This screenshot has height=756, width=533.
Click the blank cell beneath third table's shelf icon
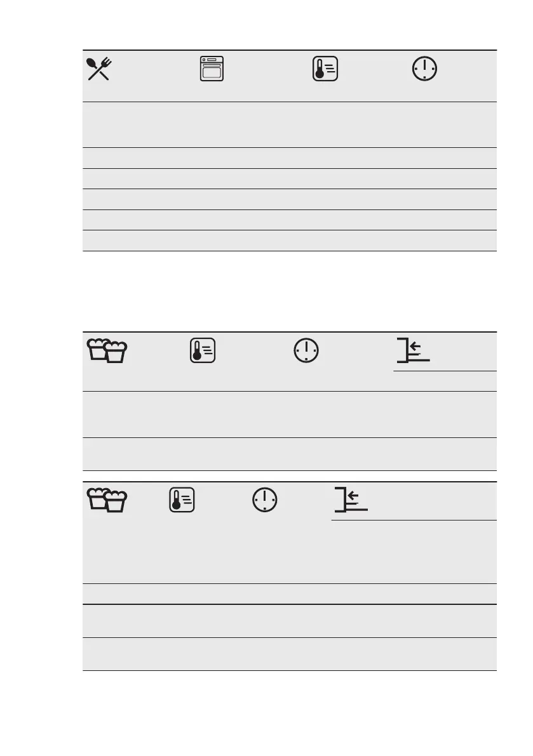tap(414, 552)
